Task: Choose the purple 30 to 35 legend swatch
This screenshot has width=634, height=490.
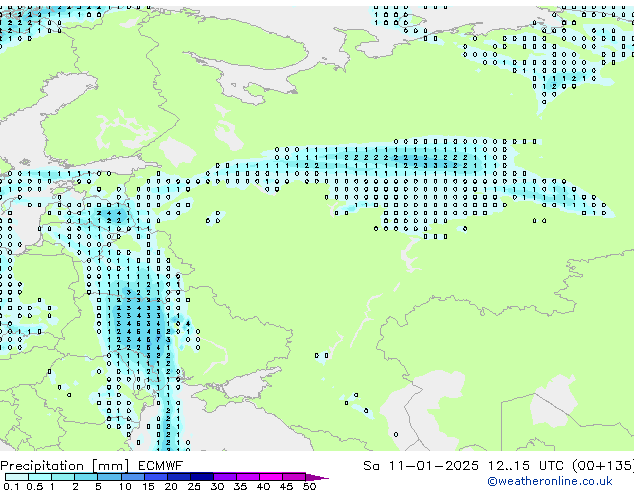Action: 229,477
